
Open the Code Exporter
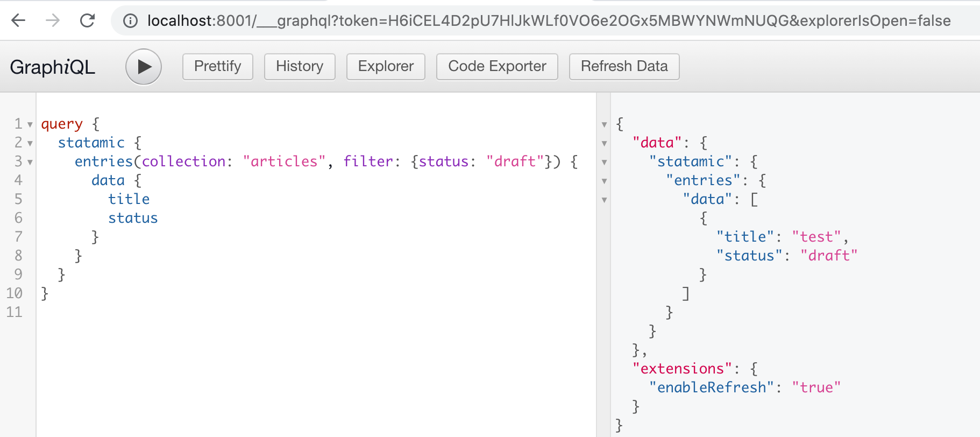[497, 67]
